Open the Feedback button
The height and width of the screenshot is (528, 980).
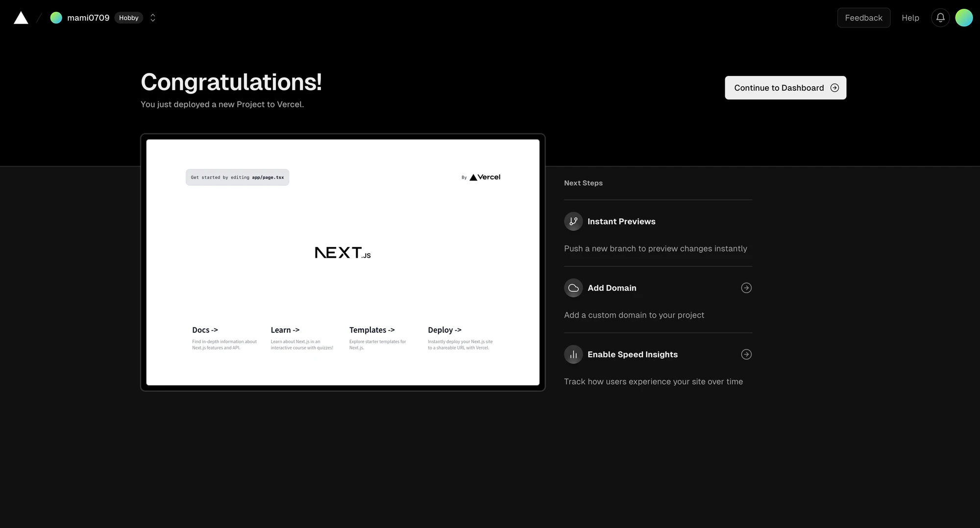[863, 18]
